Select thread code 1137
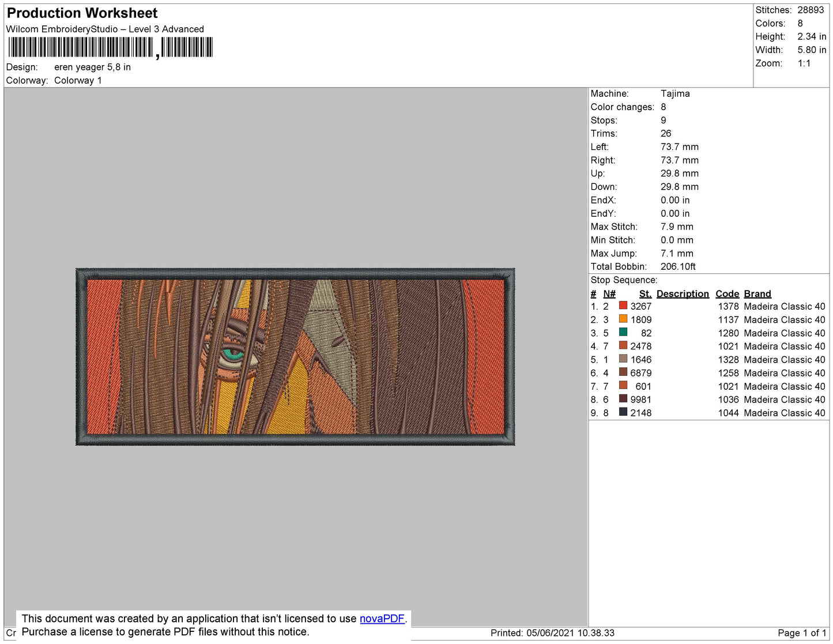The image size is (833, 644). (728, 319)
